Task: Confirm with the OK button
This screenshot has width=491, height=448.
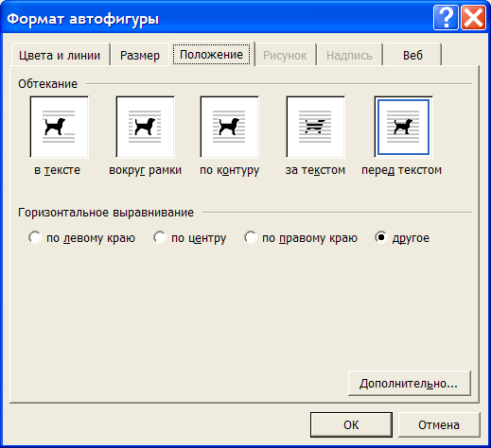Action: [351, 424]
